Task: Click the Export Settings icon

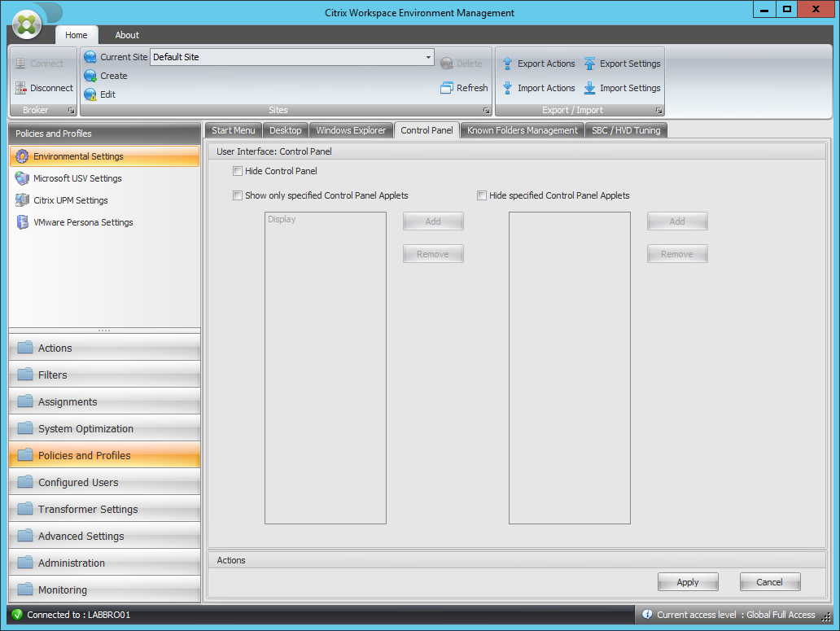Action: (x=589, y=63)
